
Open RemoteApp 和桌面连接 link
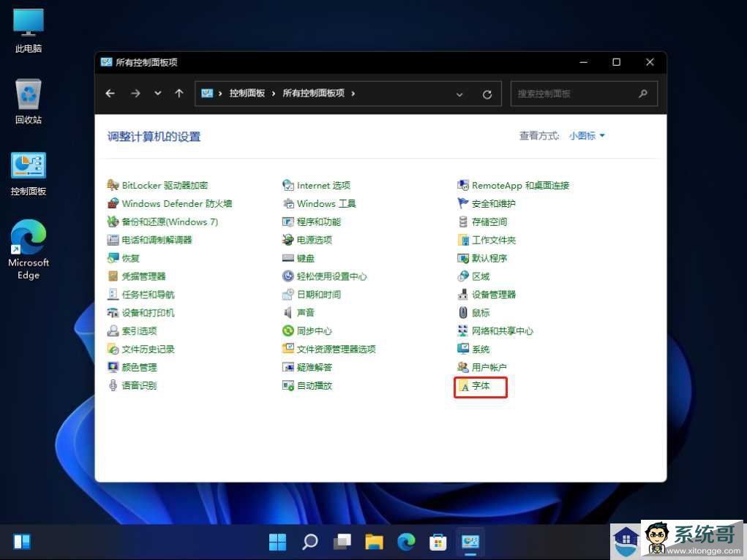point(521,185)
